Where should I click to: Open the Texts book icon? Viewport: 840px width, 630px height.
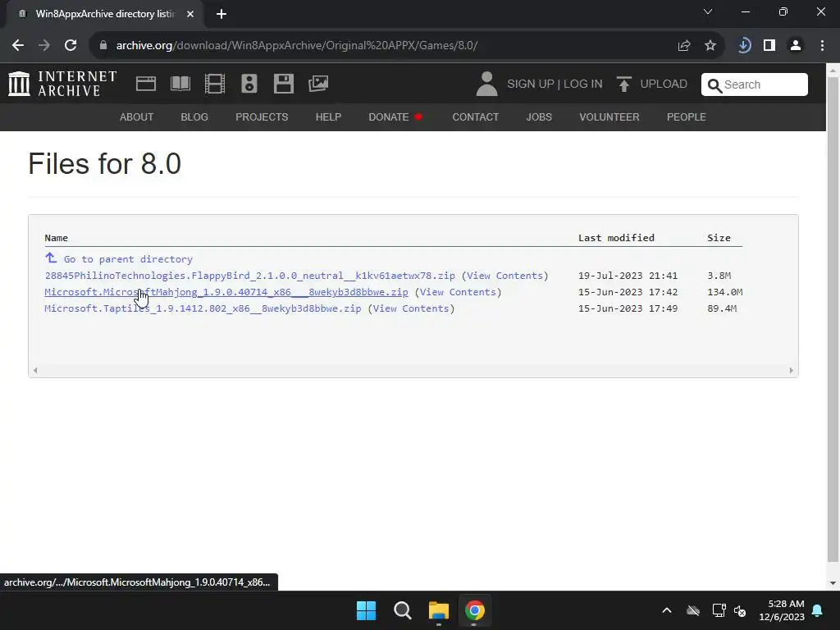[x=180, y=84]
